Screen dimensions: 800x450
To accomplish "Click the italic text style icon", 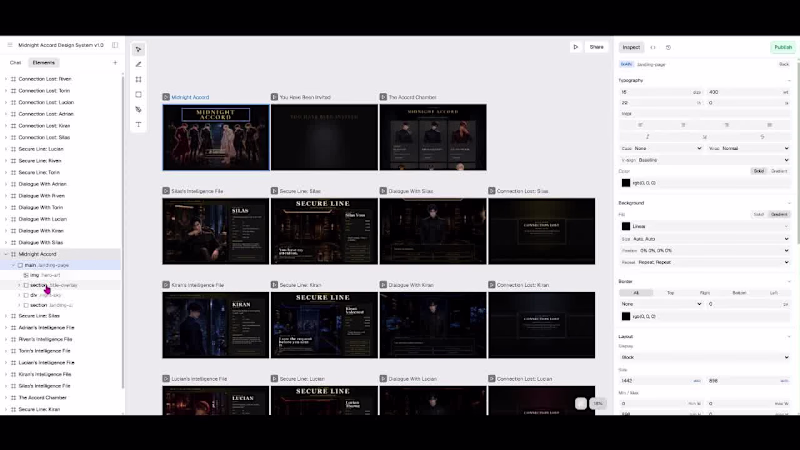I will click(x=647, y=137).
